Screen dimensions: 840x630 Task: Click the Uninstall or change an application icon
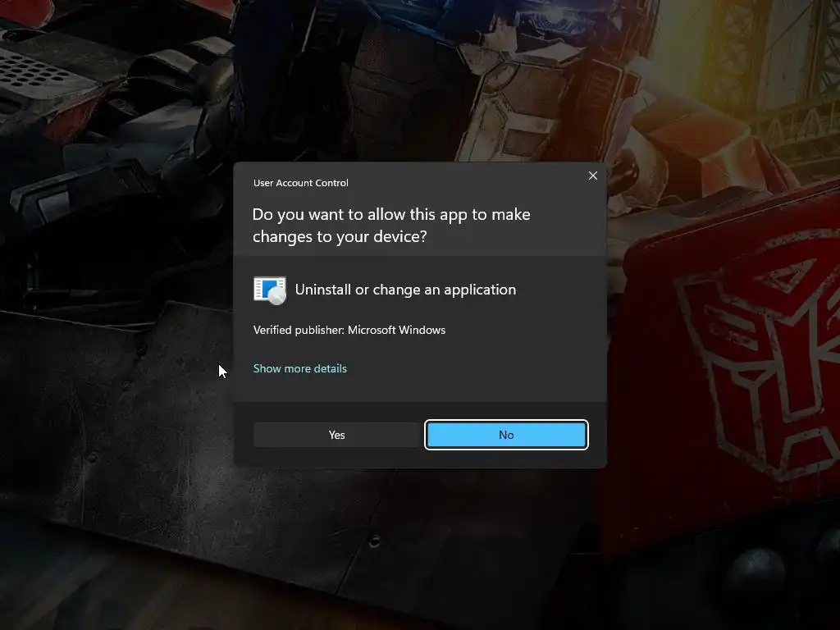[x=269, y=290]
